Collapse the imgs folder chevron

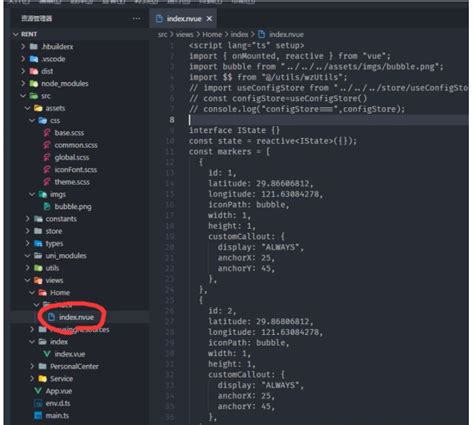32,194
